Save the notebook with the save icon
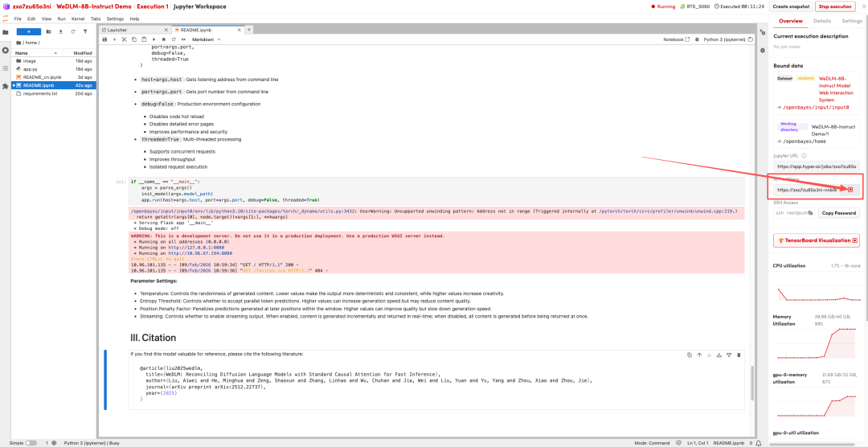Viewport: 868px width, 447px height. pos(104,39)
